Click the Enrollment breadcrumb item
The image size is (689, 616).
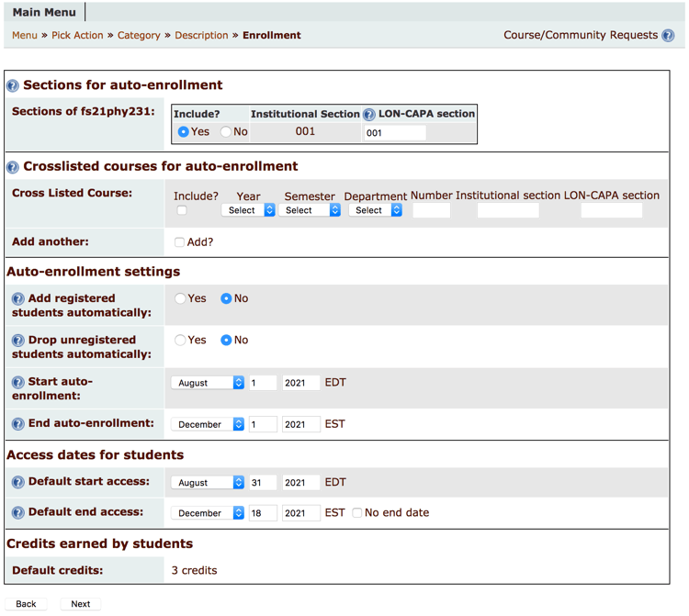pos(272,35)
